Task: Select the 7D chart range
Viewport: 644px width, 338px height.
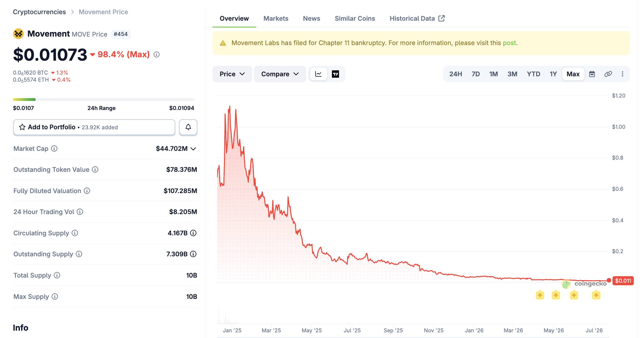Action: pos(476,74)
